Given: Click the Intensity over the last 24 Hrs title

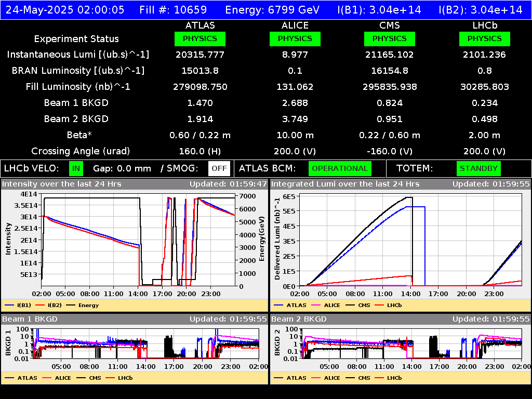Looking at the screenshot, I should click(x=61, y=184).
